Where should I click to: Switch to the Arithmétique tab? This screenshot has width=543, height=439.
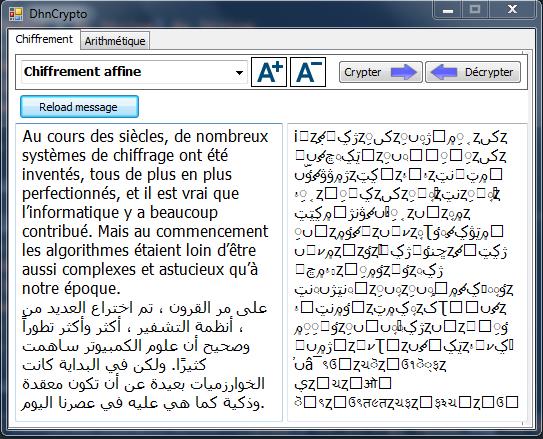[115, 41]
